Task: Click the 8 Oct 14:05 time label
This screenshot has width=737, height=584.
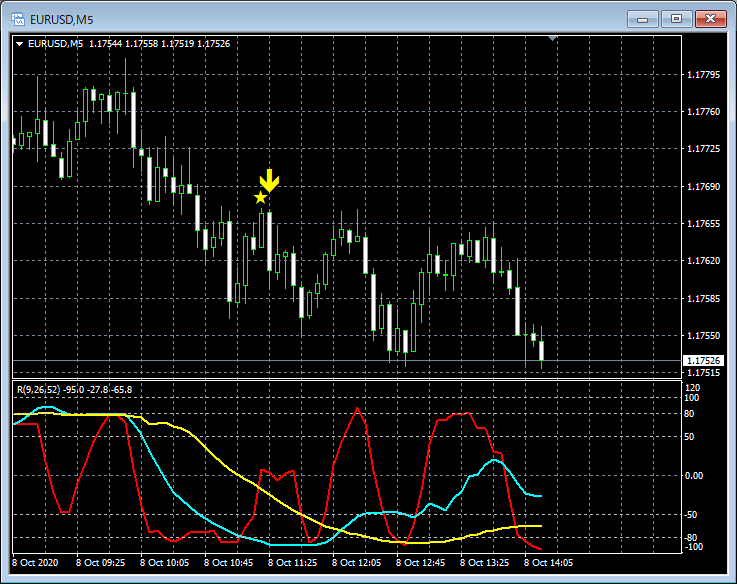Action: tap(549, 562)
